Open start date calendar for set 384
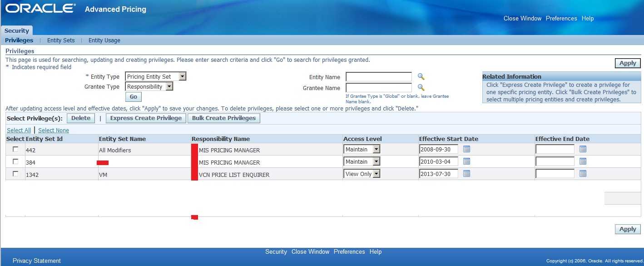The width and height of the screenshot is (644, 266). point(466,161)
